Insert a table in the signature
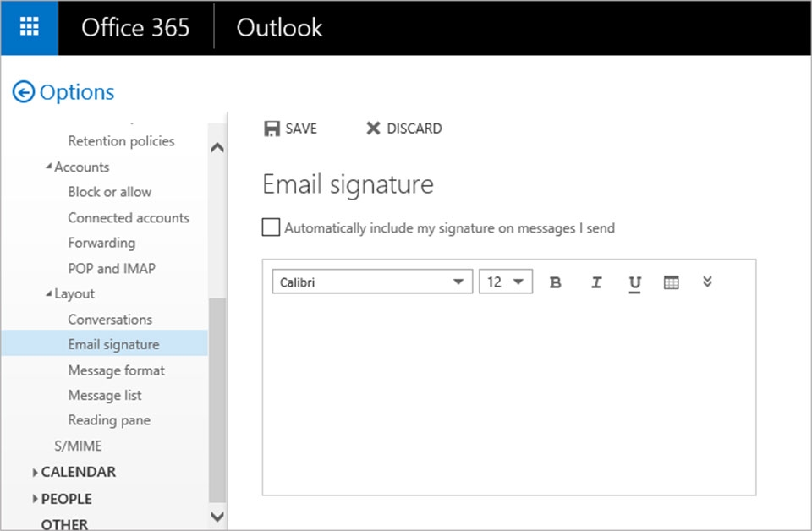 [x=672, y=282]
